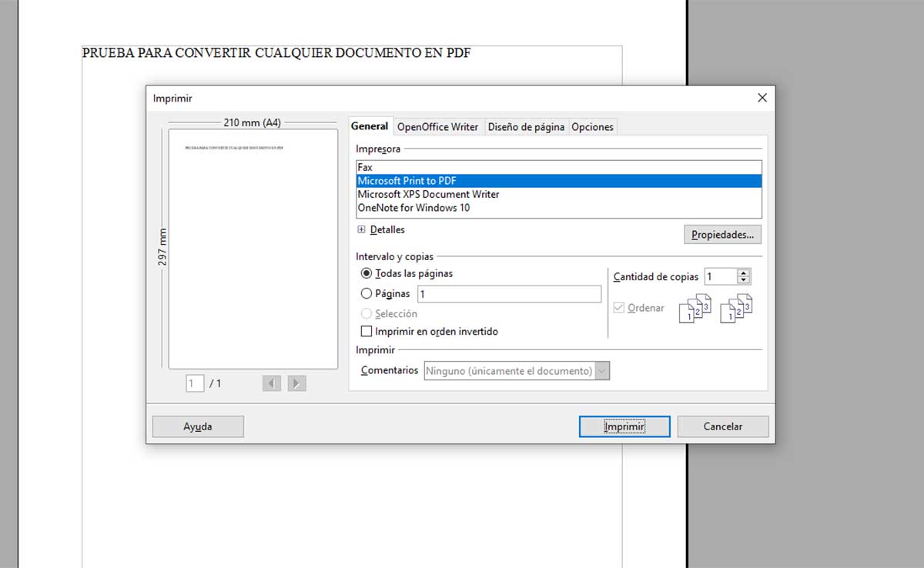Switch to 'Diseño de página' tab
This screenshot has height=568, width=924.
[x=526, y=126]
